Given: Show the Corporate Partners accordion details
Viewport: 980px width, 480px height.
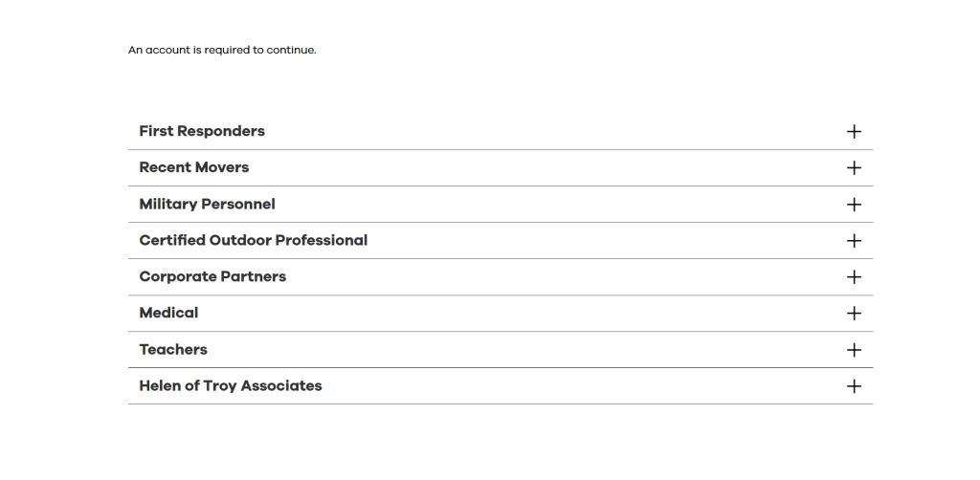Looking at the screenshot, I should [854, 277].
